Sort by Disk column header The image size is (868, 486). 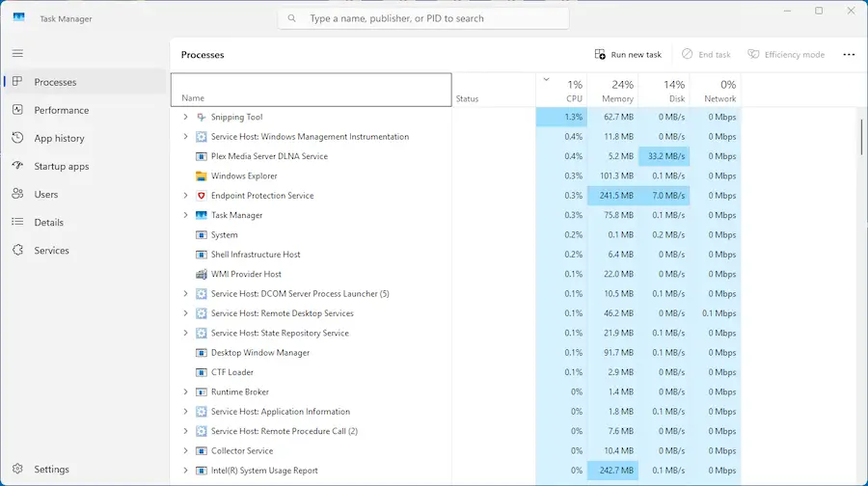click(664, 90)
